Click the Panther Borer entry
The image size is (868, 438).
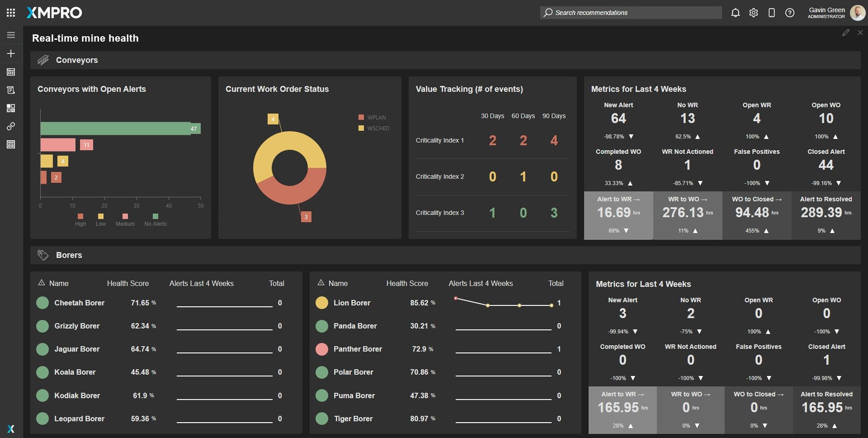[x=357, y=349]
